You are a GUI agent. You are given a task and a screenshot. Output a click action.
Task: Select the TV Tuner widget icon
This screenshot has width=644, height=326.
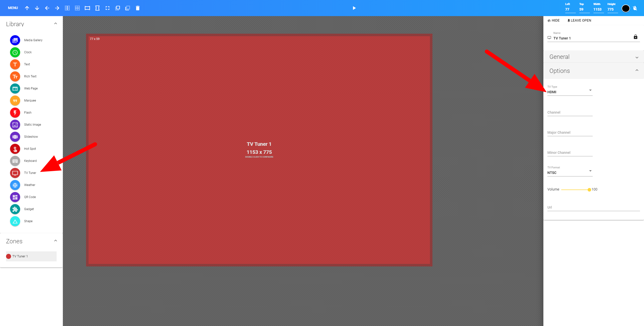tap(15, 173)
